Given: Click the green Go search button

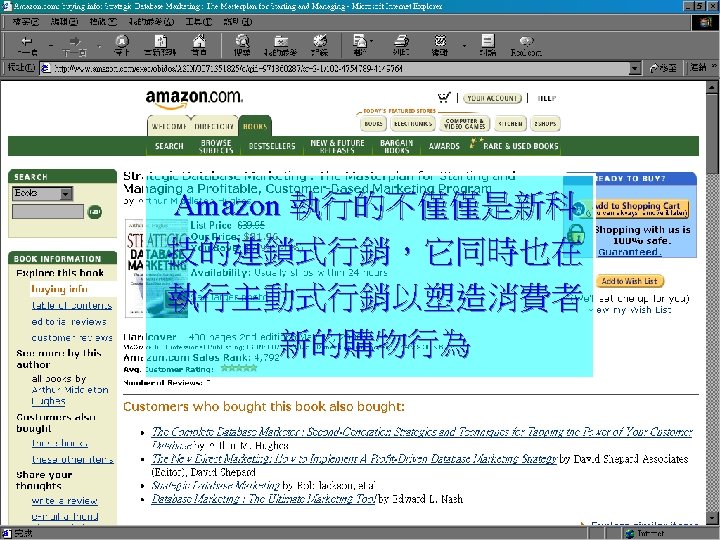Looking at the screenshot, I should 95,212.
